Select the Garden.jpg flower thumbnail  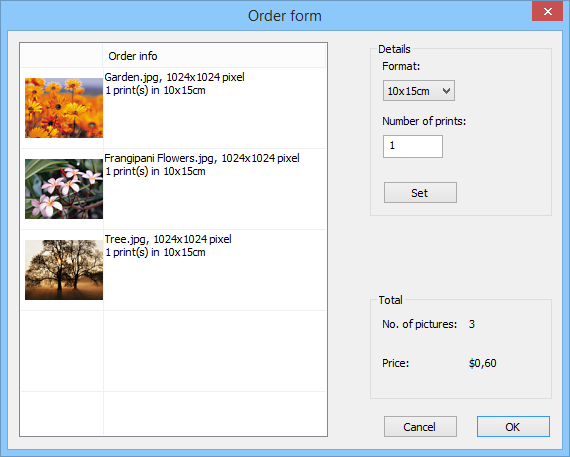click(x=64, y=108)
